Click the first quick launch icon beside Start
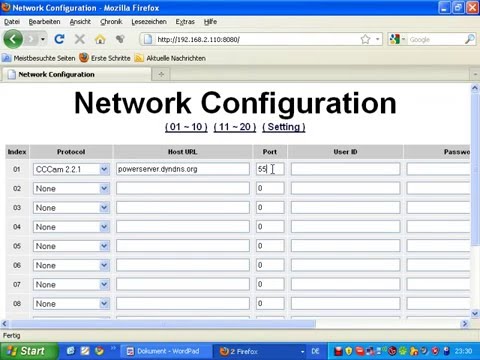The image size is (480, 360). pyautogui.click(x=70, y=351)
